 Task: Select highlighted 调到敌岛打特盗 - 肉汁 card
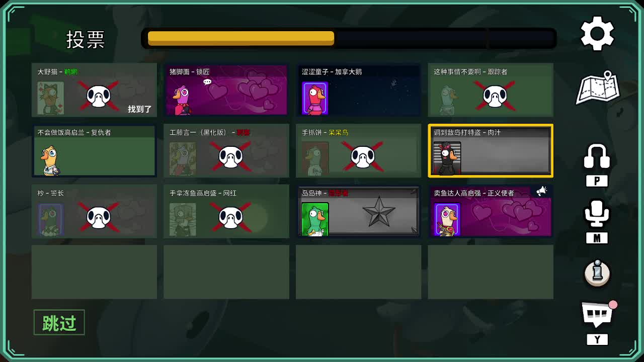pyautogui.click(x=491, y=151)
